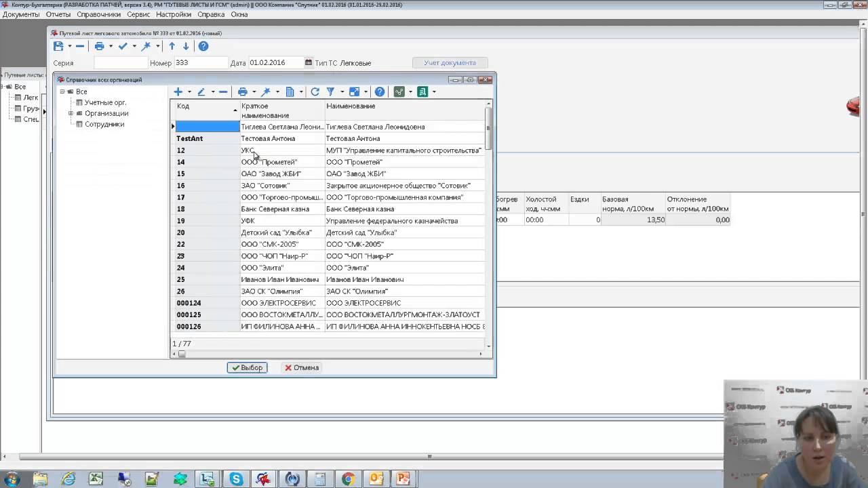Viewport: 868px width, 488px height.
Task: Click the green graph links icon
Action: tap(399, 91)
